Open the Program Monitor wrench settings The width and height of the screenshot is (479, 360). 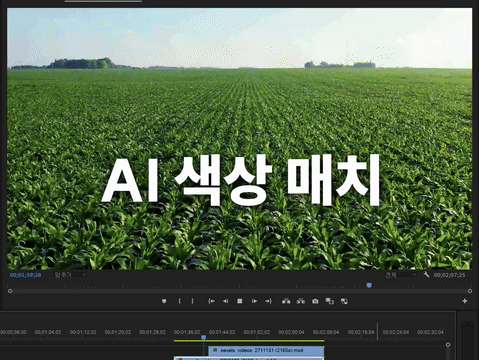(426, 274)
